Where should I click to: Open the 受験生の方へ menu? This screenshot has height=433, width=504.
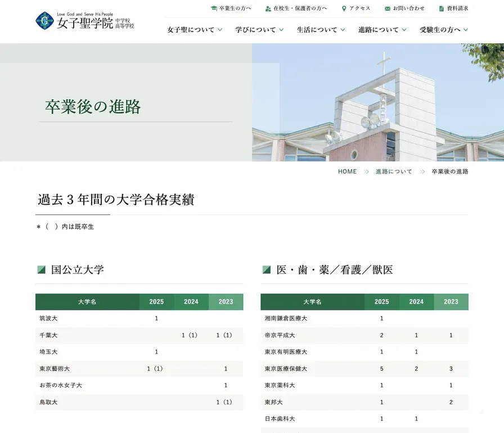coord(440,30)
